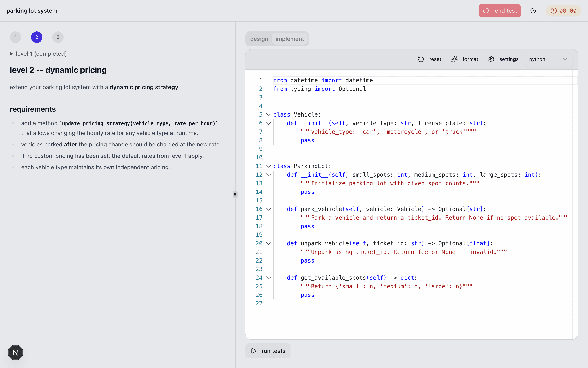Viewport: 588px width, 368px height.
Task: Click update_pricing_strategy code text in requirements
Action: tap(139, 123)
